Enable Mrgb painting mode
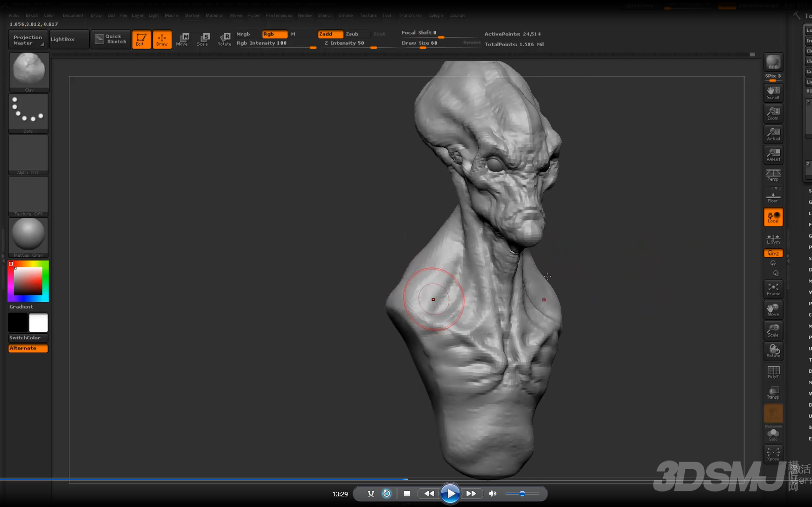Viewport: 812px width, 507px height. click(244, 34)
